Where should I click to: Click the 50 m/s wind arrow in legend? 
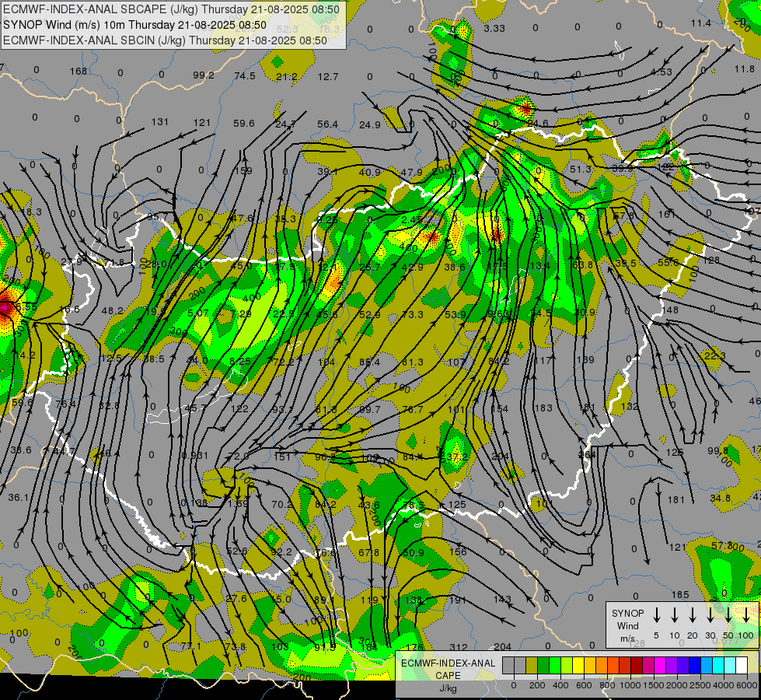click(728, 615)
